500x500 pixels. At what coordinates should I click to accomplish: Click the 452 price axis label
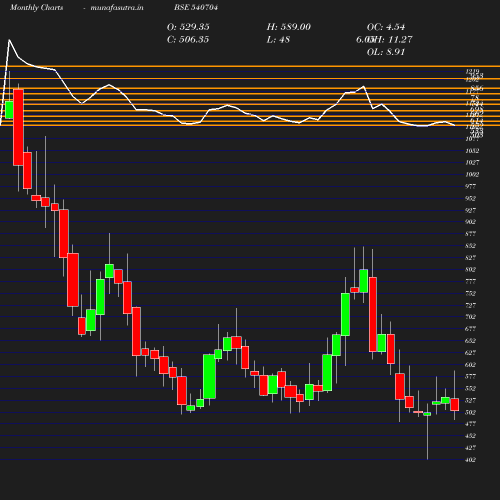coord(470,436)
